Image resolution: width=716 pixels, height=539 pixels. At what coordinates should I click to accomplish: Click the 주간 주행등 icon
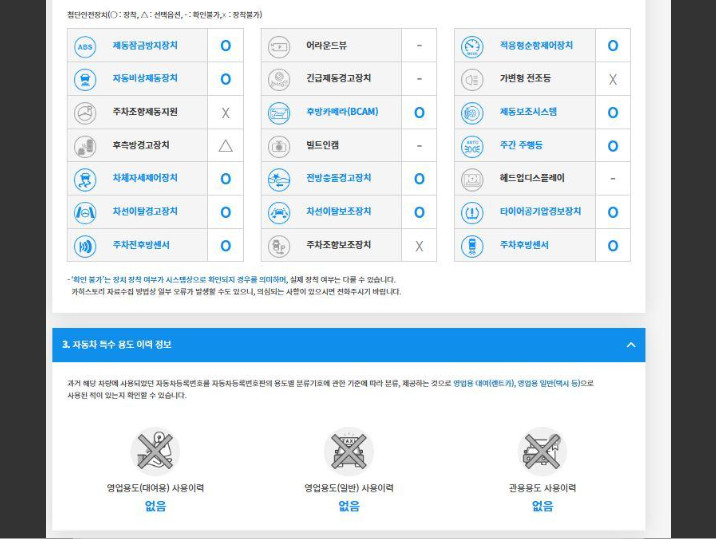(x=471, y=146)
